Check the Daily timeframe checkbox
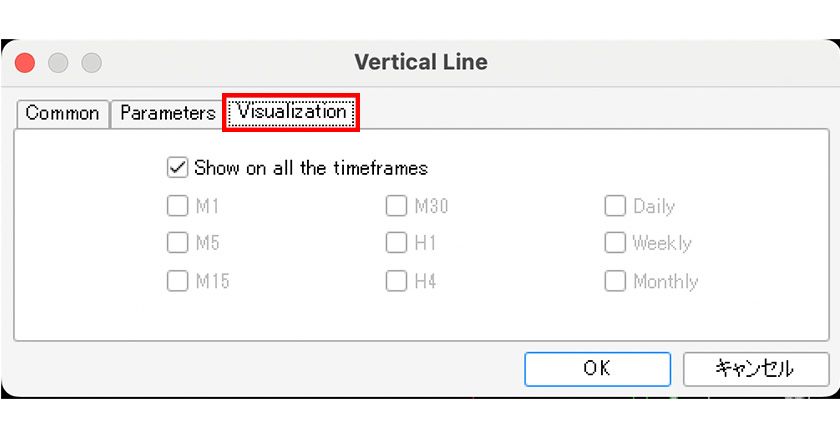Screen dimensions: 840x436 (x=615, y=207)
